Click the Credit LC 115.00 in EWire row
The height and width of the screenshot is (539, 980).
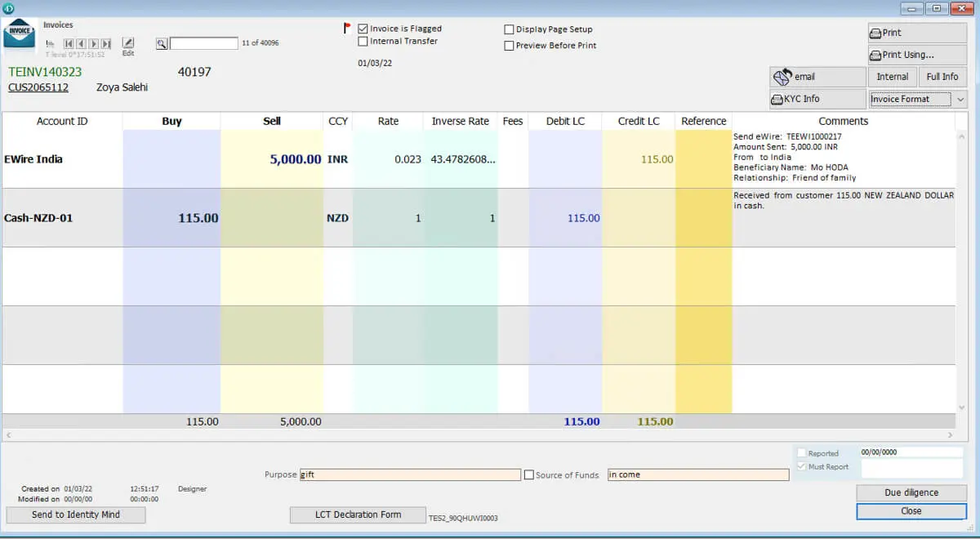(657, 159)
